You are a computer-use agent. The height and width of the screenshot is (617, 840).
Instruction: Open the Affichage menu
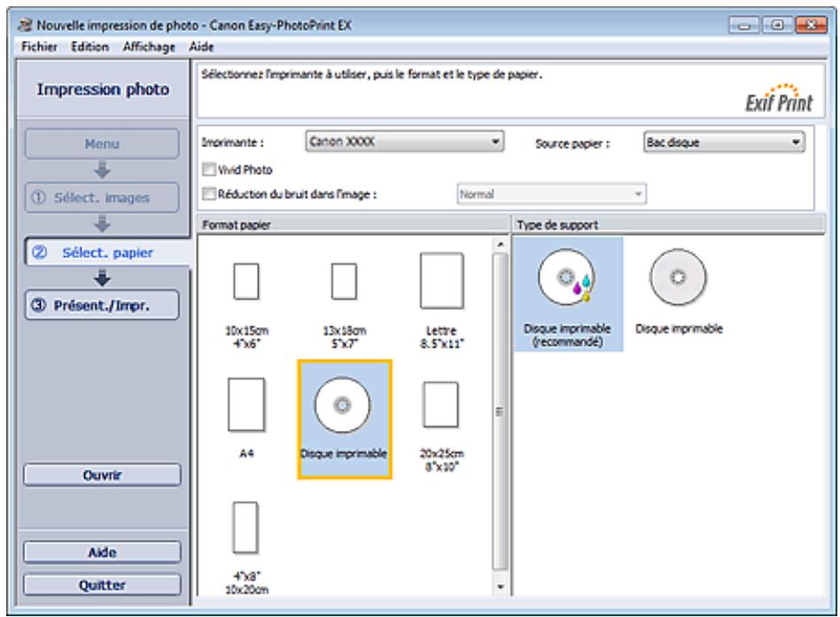coord(149,47)
